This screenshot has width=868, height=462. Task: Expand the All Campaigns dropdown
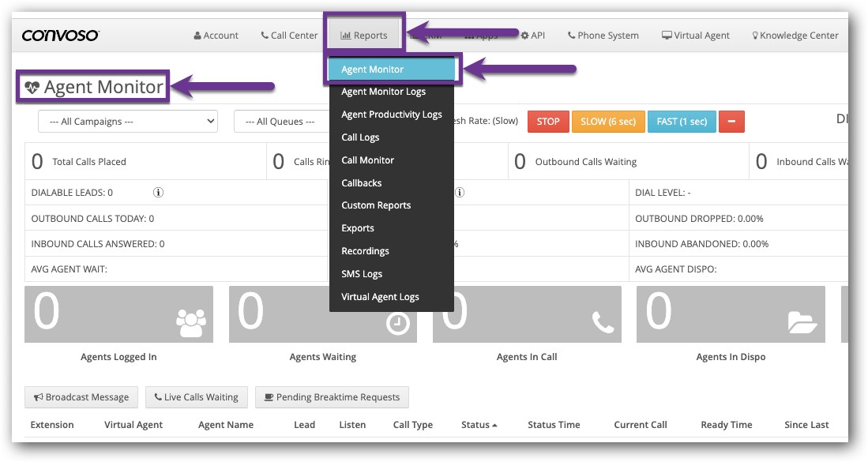[128, 122]
